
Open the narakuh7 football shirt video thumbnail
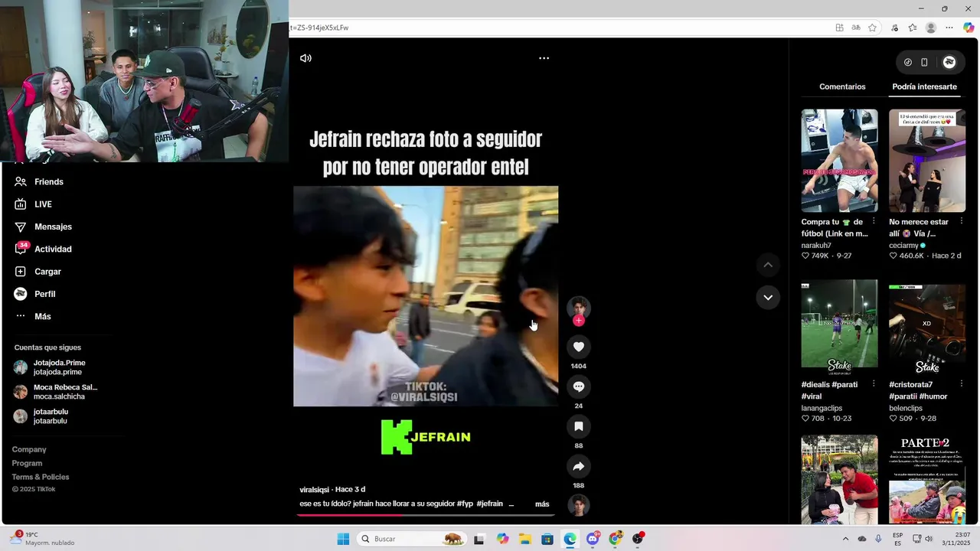point(840,161)
